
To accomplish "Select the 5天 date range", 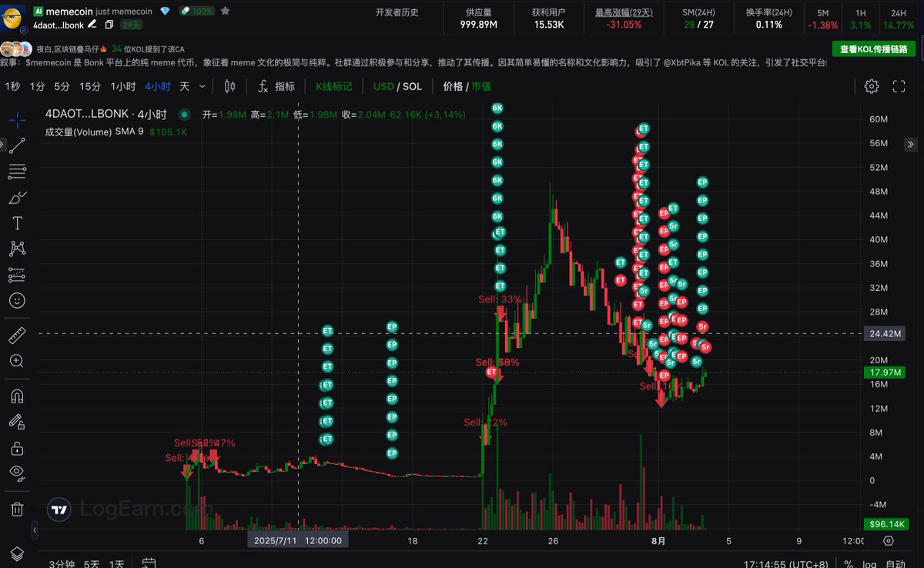I will pos(92,563).
